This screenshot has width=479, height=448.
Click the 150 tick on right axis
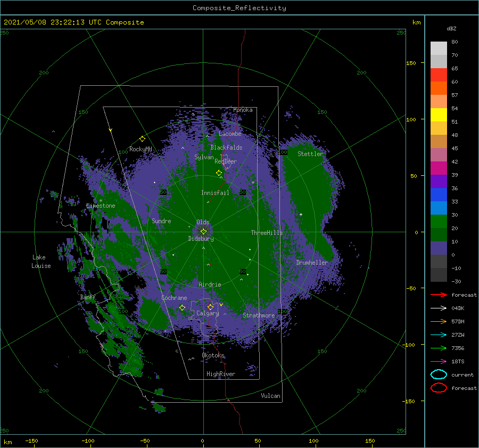pyautogui.click(x=411, y=63)
